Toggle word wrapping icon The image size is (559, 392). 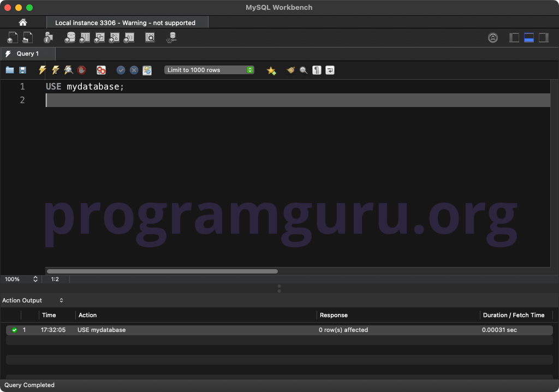[x=330, y=70]
